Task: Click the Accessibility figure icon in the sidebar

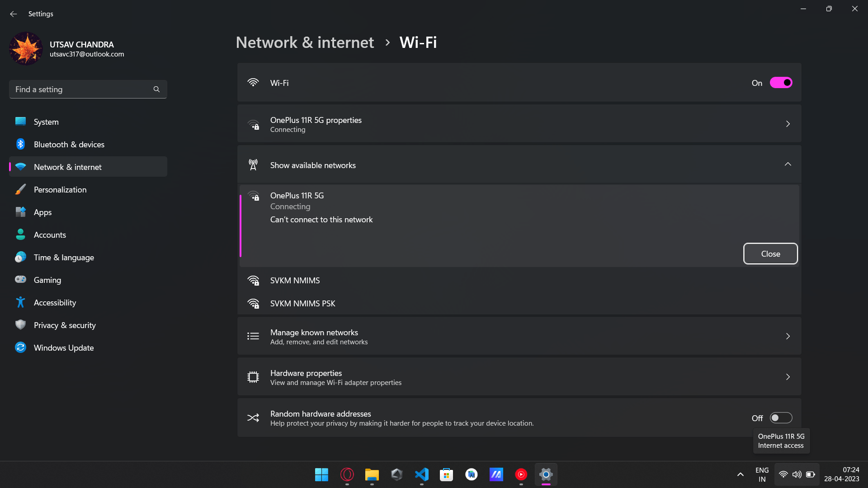Action: coord(20,302)
